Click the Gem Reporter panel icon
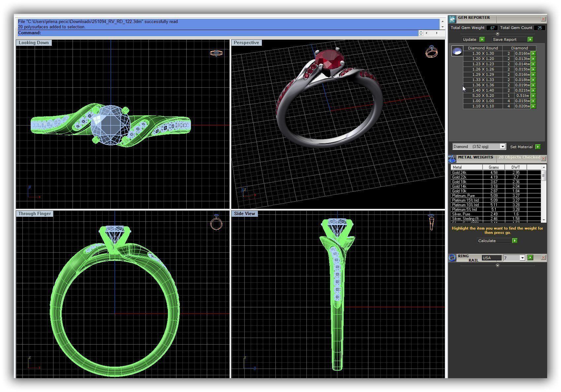This screenshot has height=392, width=561. click(452, 19)
